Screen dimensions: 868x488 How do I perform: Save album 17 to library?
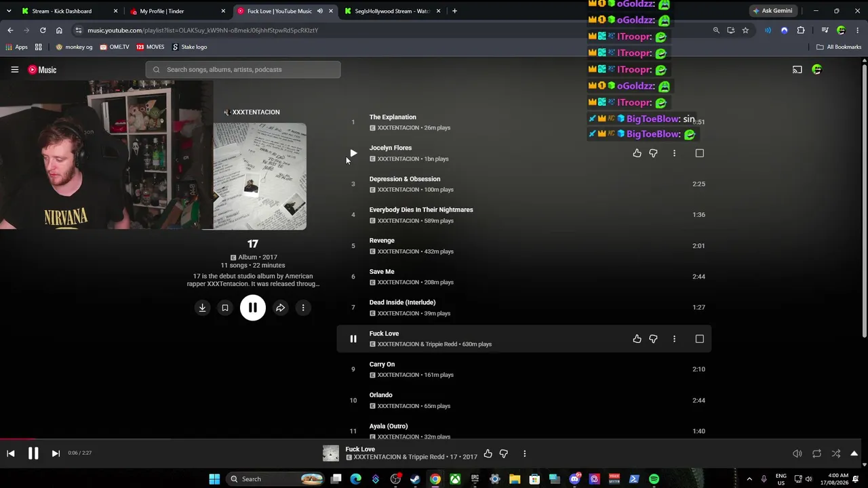click(225, 308)
